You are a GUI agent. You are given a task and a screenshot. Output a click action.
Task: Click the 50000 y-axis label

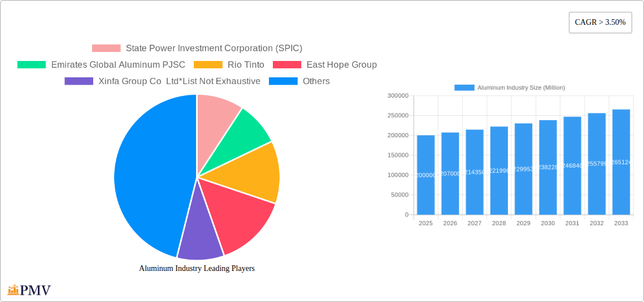(x=399, y=195)
